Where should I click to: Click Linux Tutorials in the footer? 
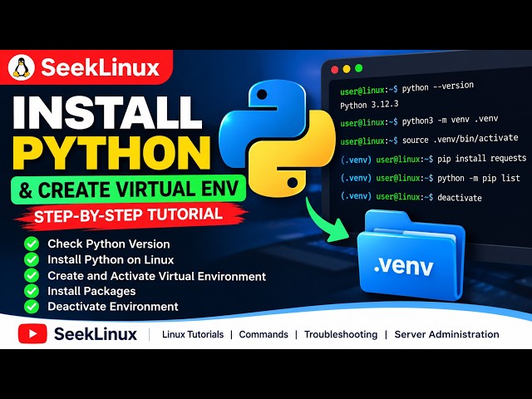point(193,334)
